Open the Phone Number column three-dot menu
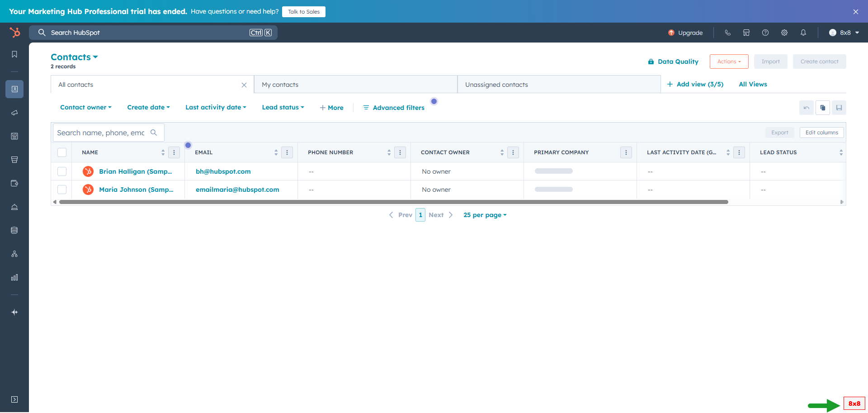 pyautogui.click(x=400, y=152)
